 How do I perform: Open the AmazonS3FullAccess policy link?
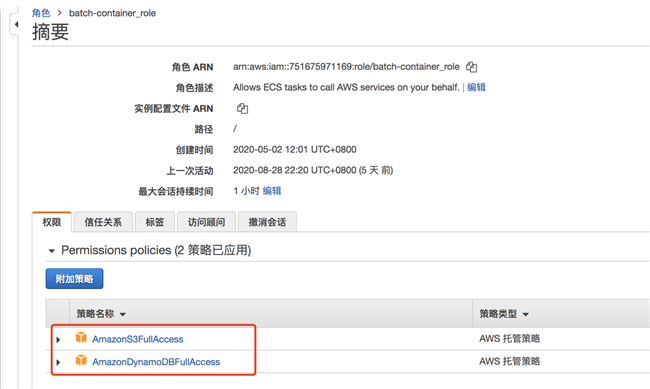pos(138,339)
